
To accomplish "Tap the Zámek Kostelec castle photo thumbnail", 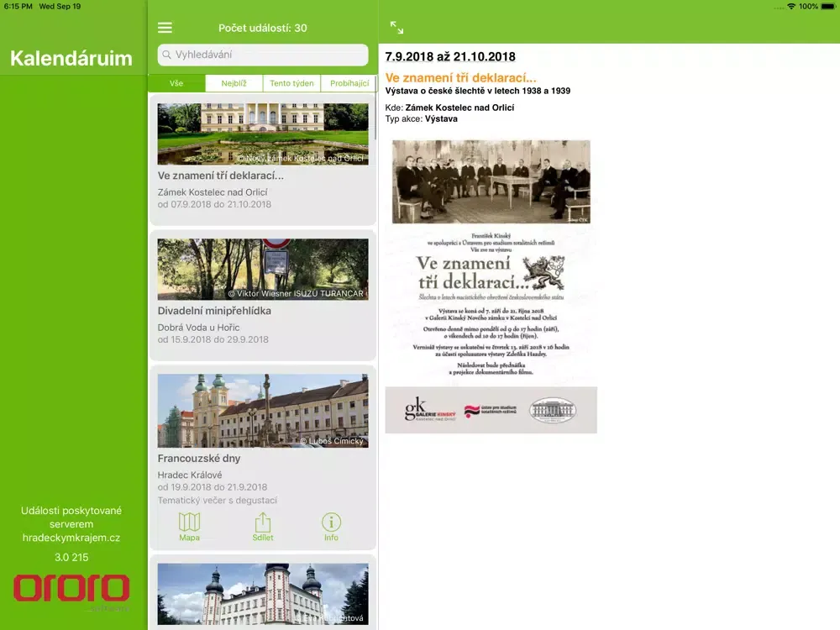I will (x=262, y=134).
